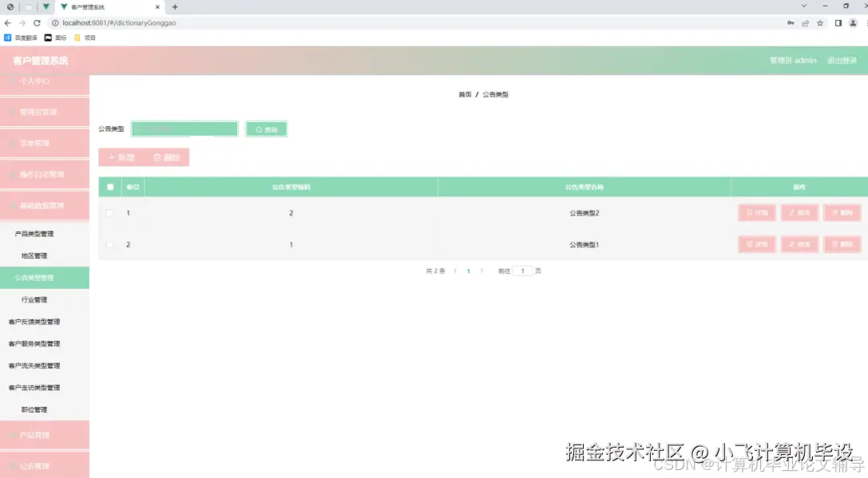Open the 图标 bookmark
The image size is (868, 478).
(x=55, y=38)
